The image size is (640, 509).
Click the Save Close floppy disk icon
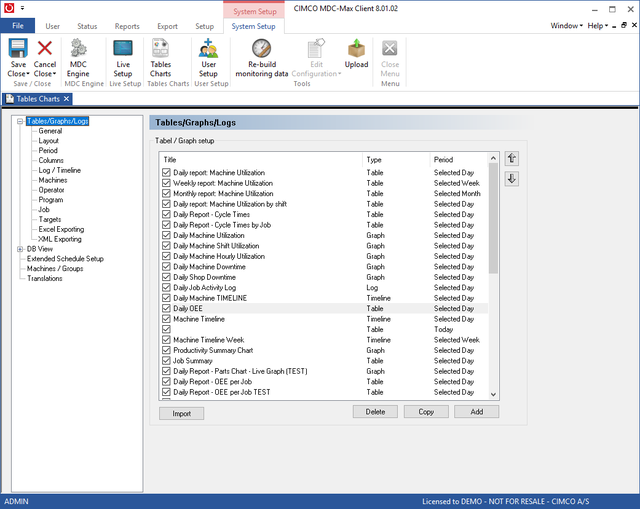click(x=18, y=48)
